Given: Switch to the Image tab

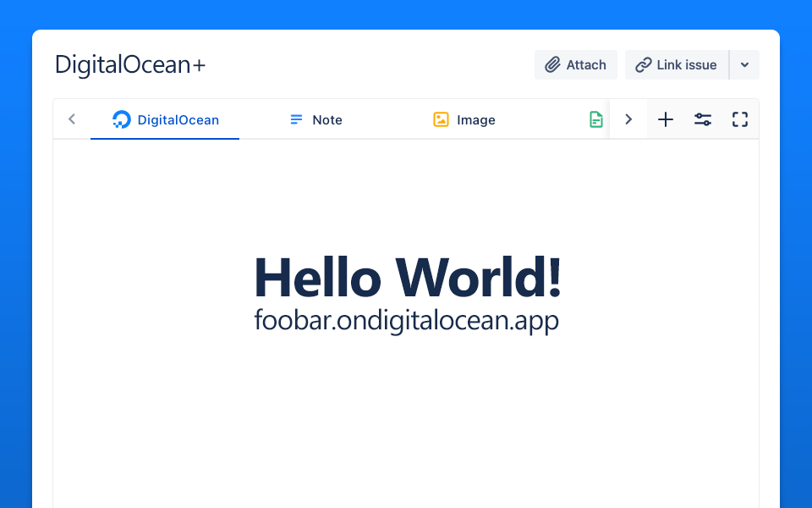Looking at the screenshot, I should 464,119.
